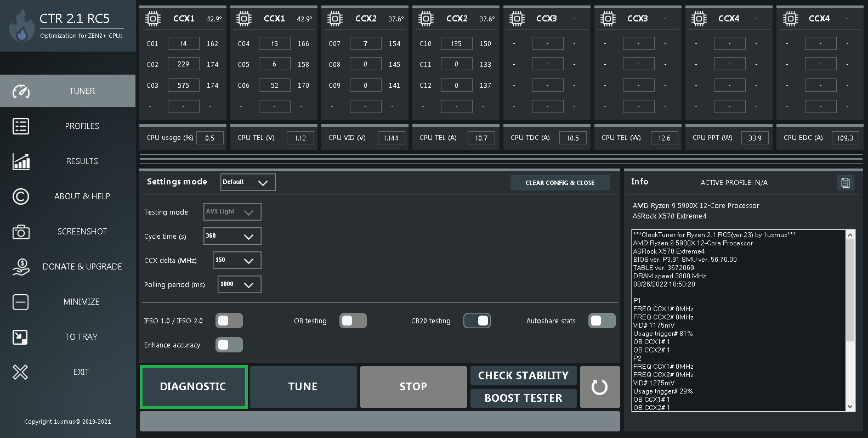Click the Profiles list icon
Image resolution: width=868 pixels, height=438 pixels.
pos(21,126)
